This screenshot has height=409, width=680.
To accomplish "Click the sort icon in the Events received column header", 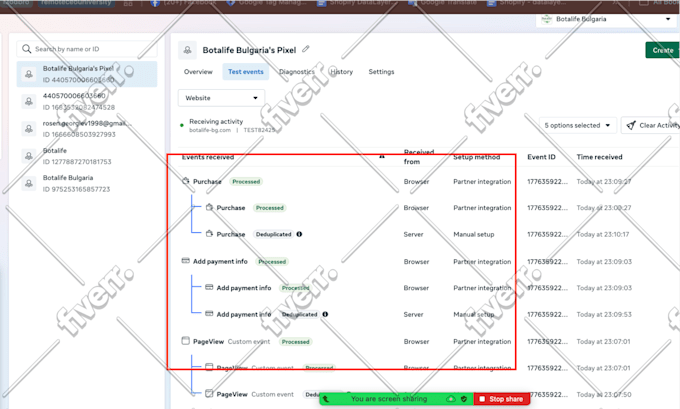I will [x=382, y=157].
